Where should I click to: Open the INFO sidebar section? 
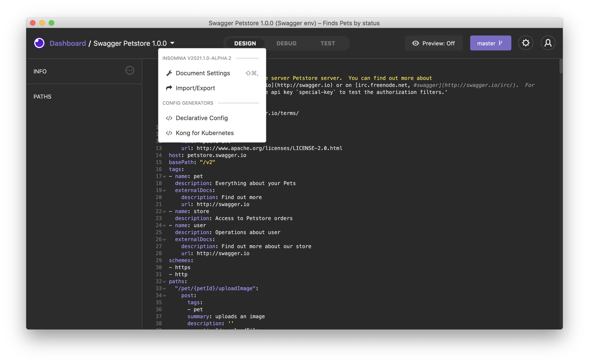point(84,71)
